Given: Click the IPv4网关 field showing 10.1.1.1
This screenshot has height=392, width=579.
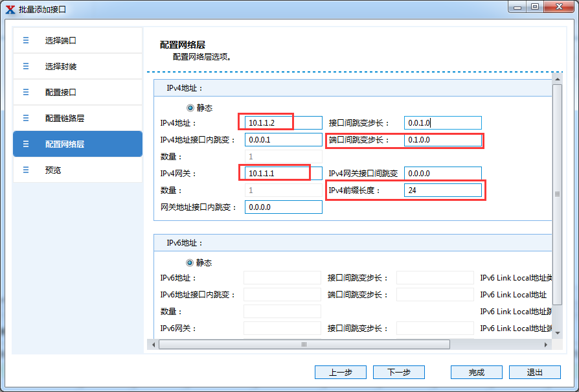Looking at the screenshot, I should [284, 173].
